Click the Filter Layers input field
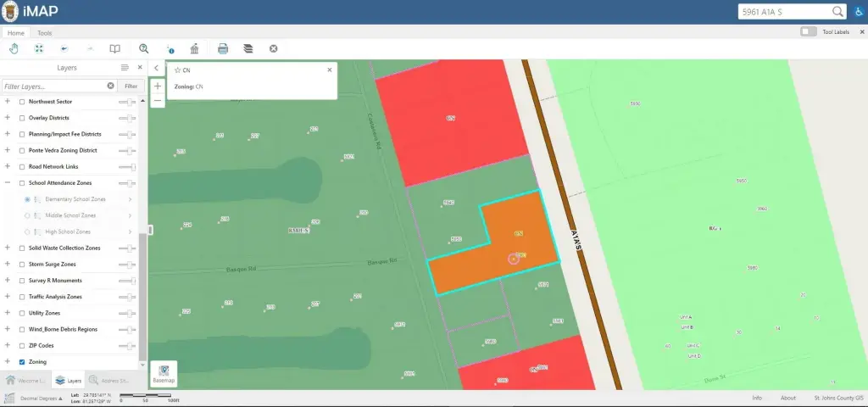Screen dimensions: 868x407 (x=53, y=86)
